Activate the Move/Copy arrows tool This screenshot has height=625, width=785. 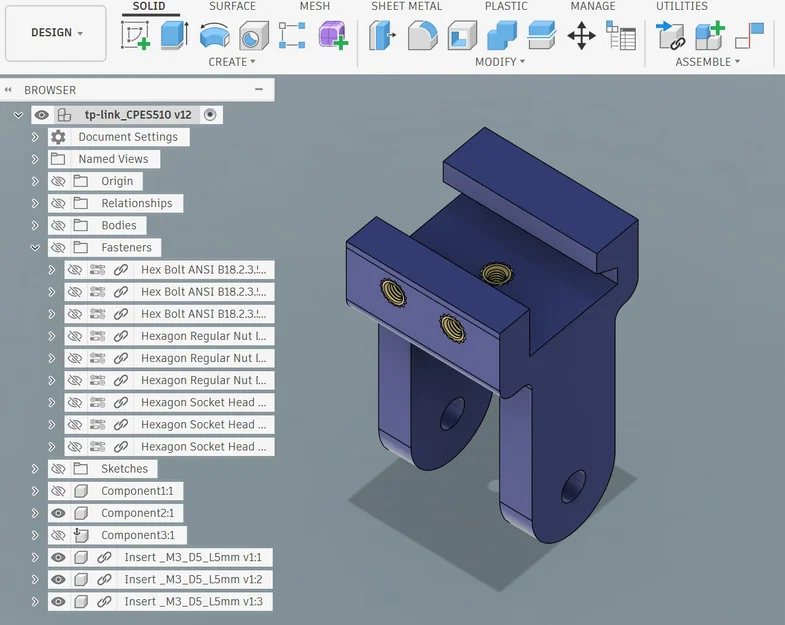[x=581, y=35]
